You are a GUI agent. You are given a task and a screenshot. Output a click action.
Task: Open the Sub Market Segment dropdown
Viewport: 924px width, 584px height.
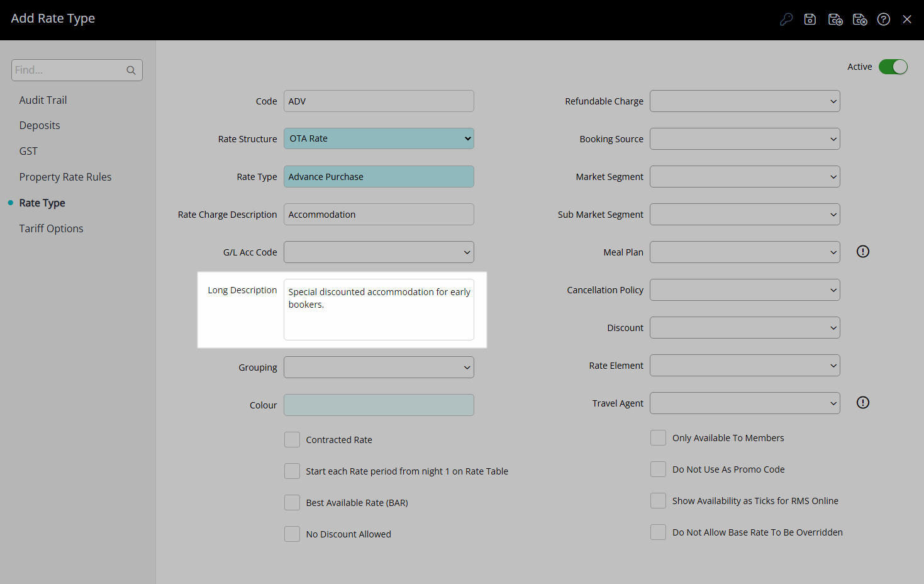[745, 215]
